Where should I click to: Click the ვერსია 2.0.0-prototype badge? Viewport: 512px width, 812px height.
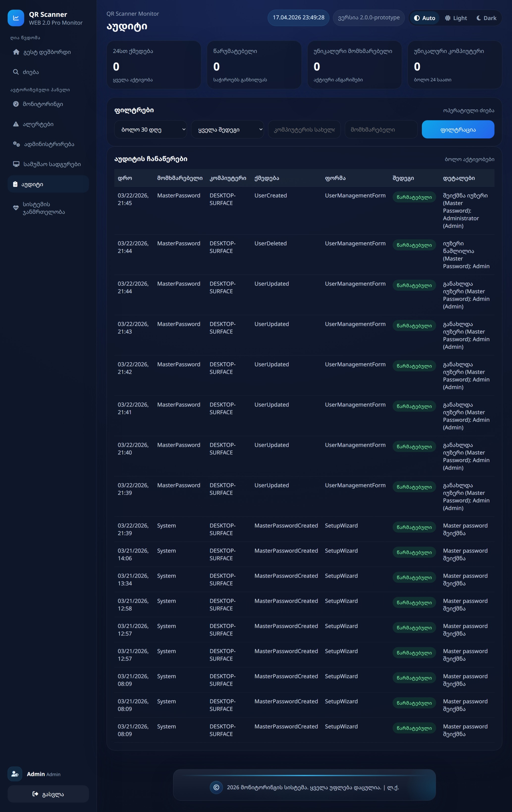tap(369, 18)
